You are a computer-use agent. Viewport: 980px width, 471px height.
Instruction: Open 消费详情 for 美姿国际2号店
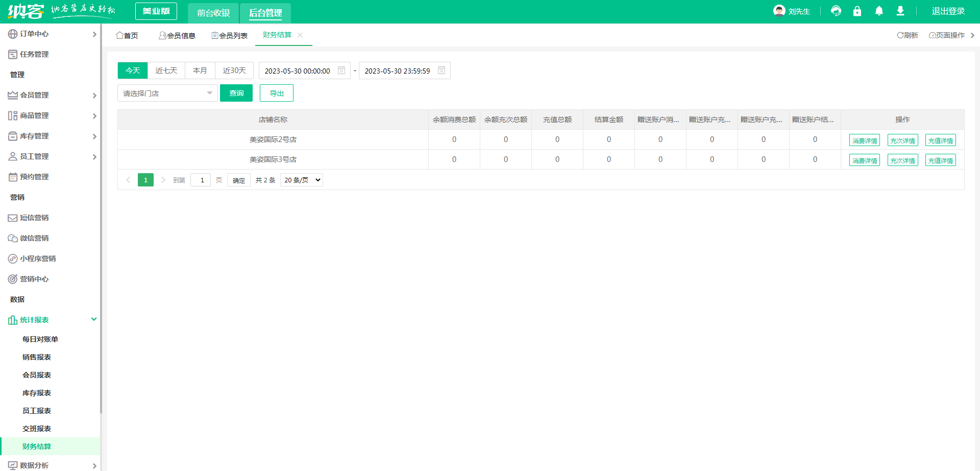(x=864, y=140)
